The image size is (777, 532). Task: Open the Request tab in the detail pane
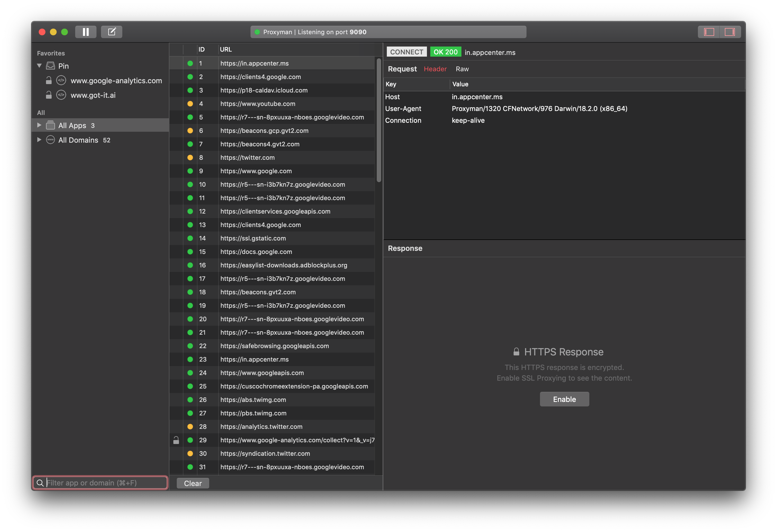tap(402, 69)
